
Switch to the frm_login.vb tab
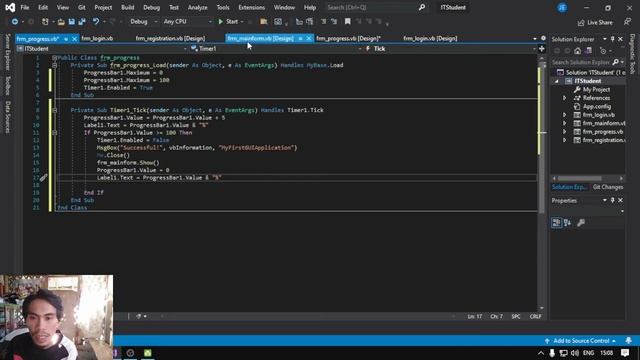point(97,38)
